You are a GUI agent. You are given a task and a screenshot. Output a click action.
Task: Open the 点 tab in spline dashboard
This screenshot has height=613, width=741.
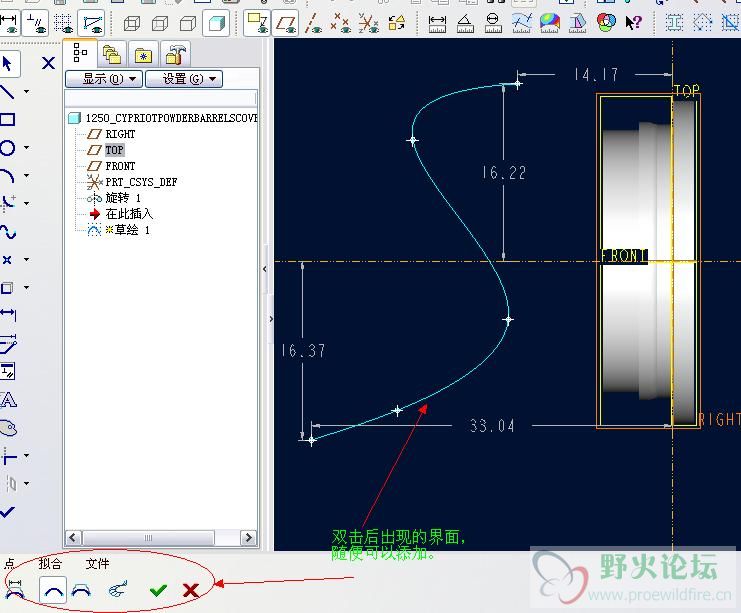[x=9, y=563]
